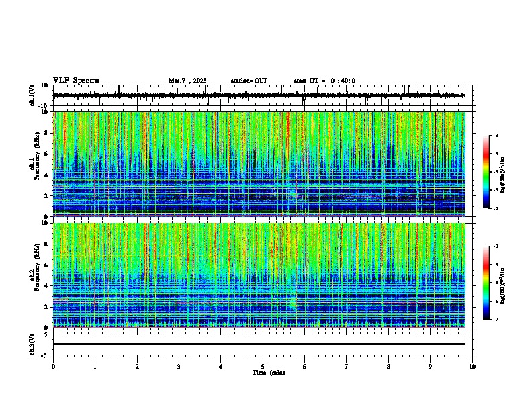Select the Time (min) axis title
The height and width of the screenshot is (411, 532).
269,373
